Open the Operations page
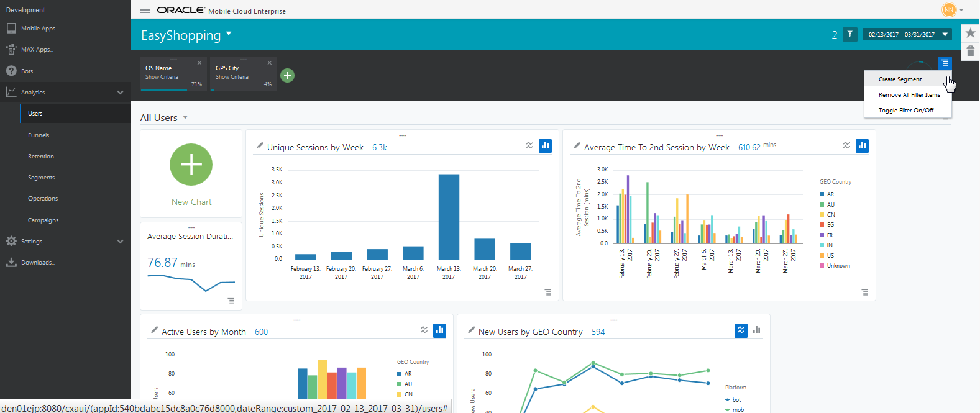Viewport: 980px width, 413px height. 43,199
